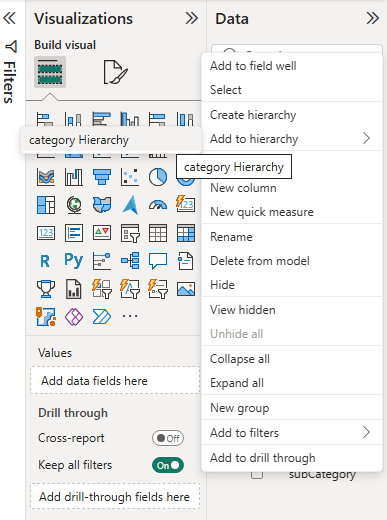Select the trophy metrics visual

click(x=46, y=289)
